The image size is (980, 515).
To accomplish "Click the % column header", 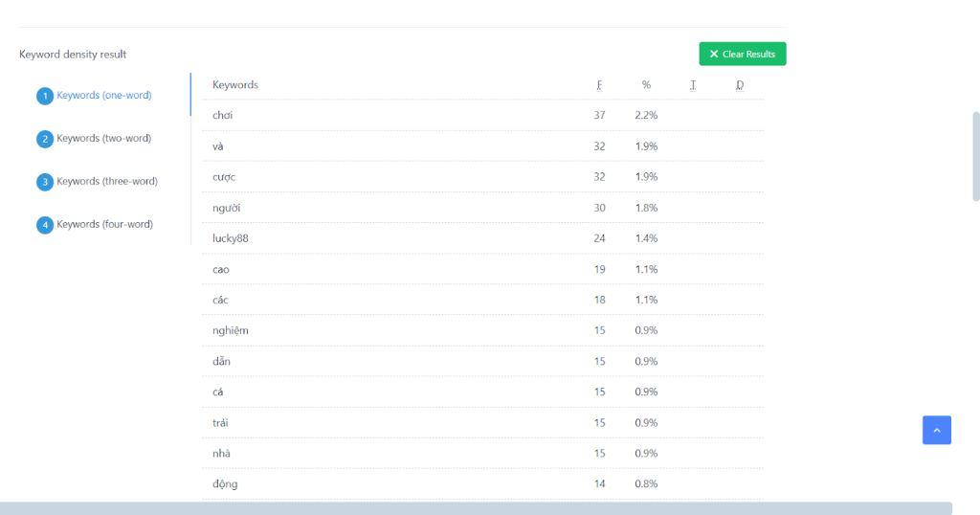I will (646, 85).
